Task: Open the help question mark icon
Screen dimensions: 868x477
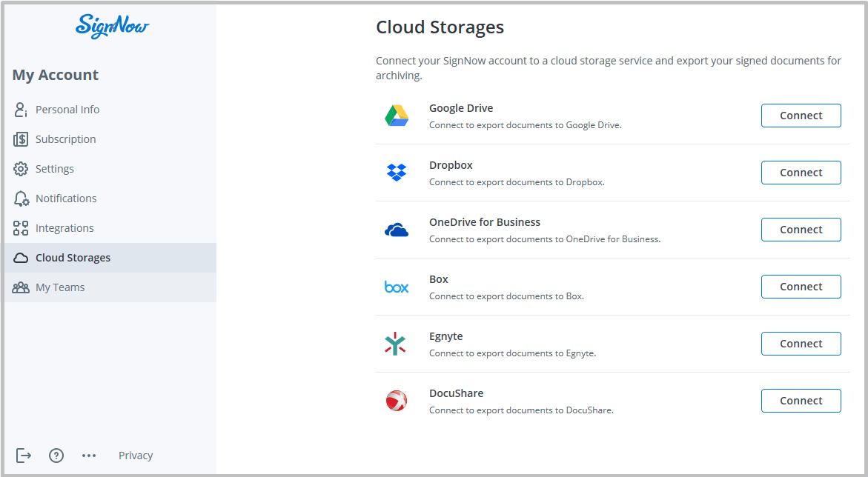Action: 56,456
